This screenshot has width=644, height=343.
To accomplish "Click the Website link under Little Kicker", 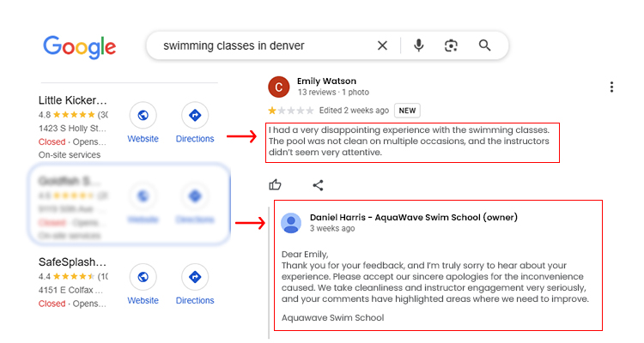I will [x=143, y=139].
